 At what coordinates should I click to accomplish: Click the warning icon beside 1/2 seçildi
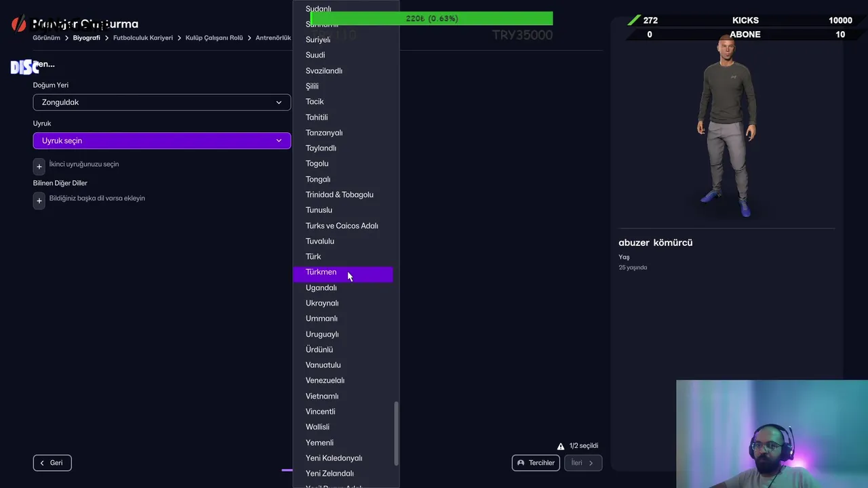[x=561, y=446]
